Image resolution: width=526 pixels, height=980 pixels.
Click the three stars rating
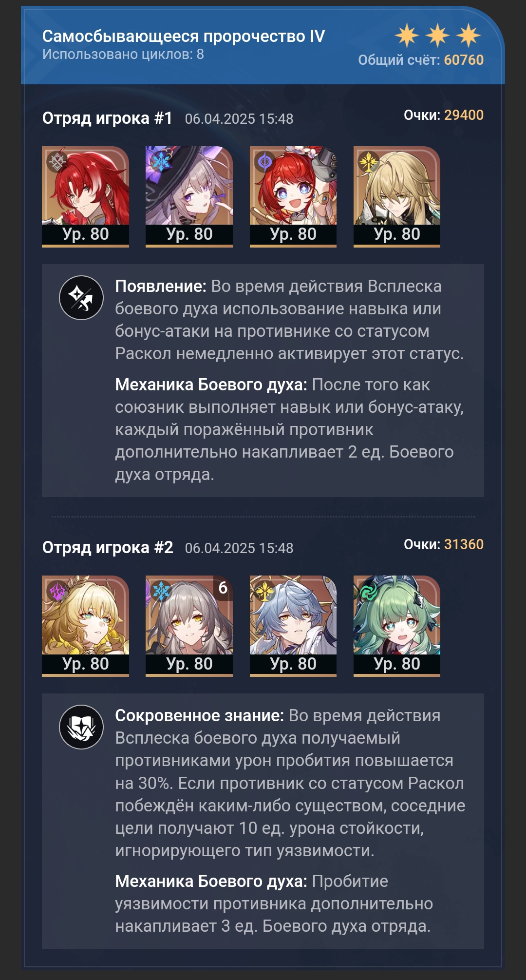(x=437, y=35)
